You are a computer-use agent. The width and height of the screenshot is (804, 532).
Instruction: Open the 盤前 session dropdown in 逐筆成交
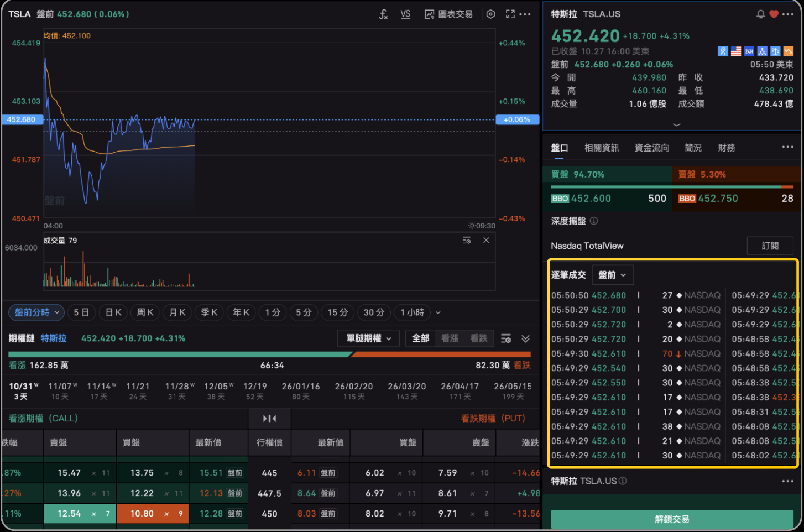tap(612, 275)
